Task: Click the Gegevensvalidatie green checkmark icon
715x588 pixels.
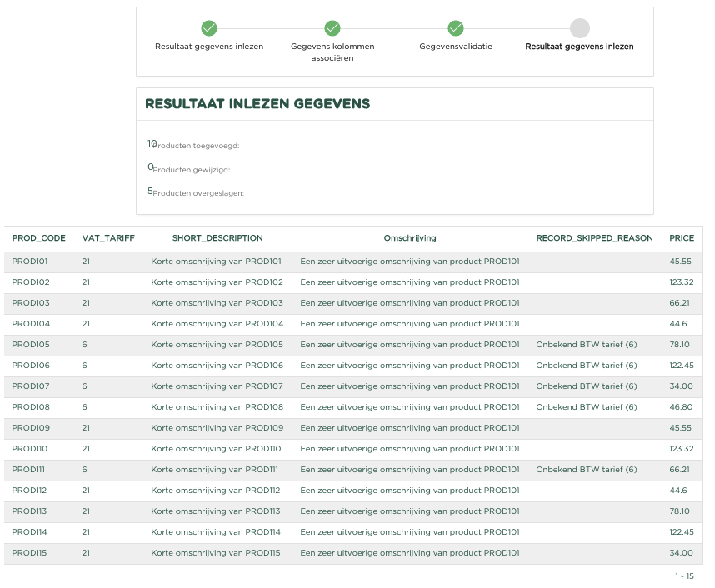Action: [x=456, y=28]
